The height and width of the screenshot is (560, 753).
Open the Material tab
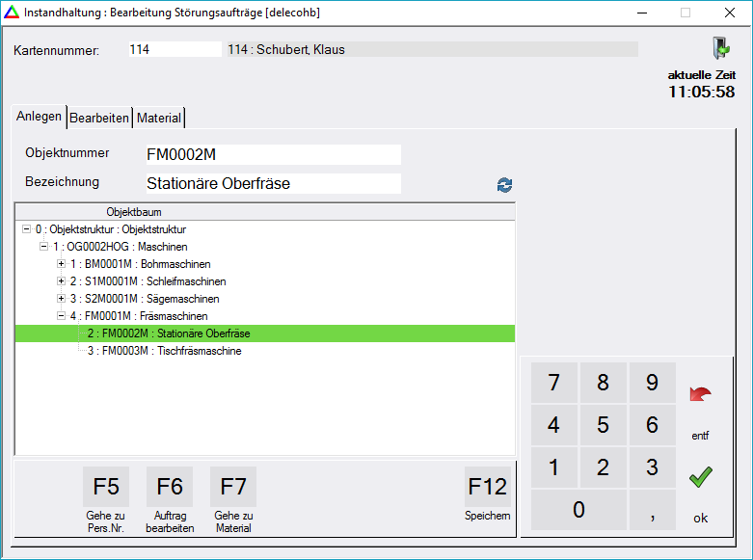[x=158, y=118]
